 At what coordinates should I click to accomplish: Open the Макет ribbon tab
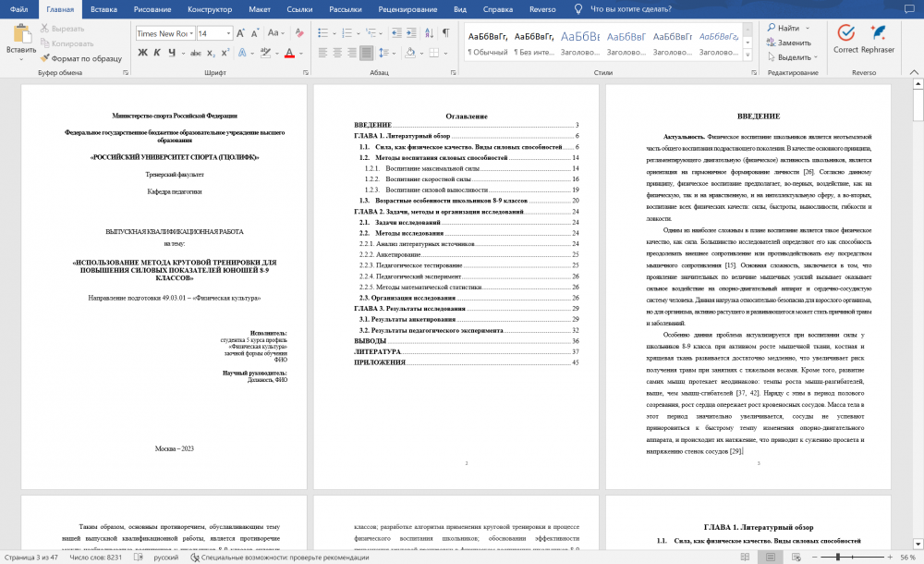point(260,9)
